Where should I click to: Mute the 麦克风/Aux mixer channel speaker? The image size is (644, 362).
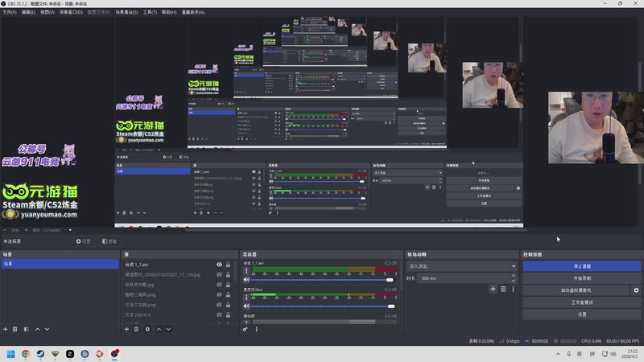pyautogui.click(x=246, y=306)
